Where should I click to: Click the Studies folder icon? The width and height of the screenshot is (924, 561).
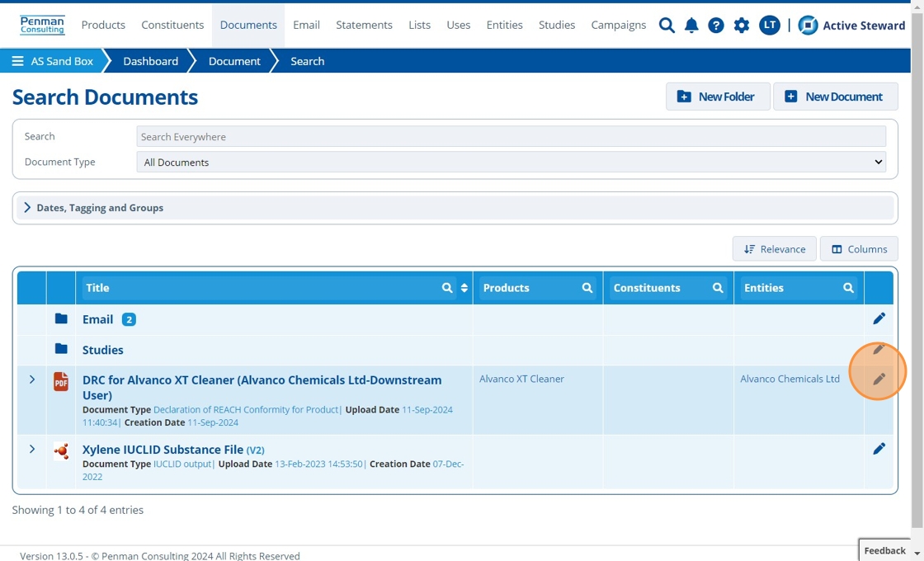coord(61,349)
